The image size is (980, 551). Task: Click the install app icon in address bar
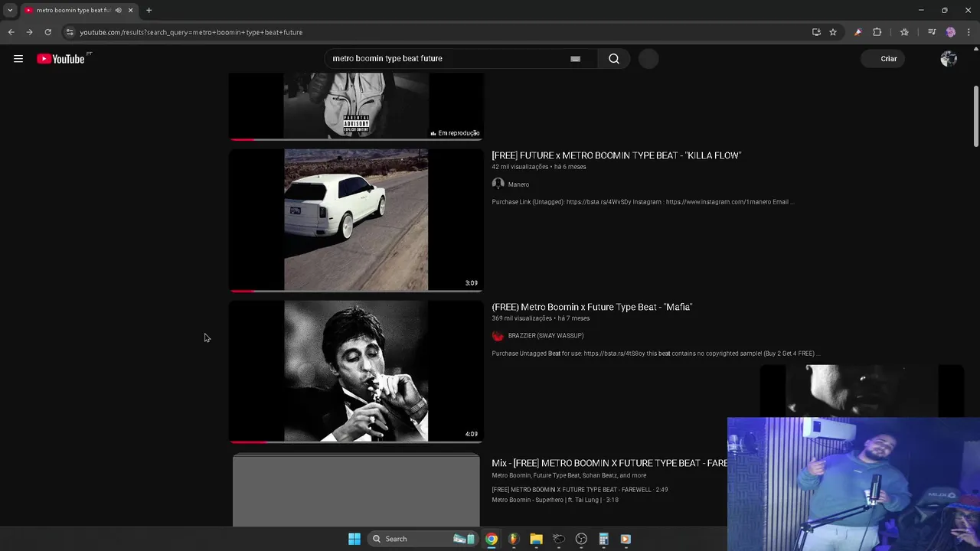point(816,32)
